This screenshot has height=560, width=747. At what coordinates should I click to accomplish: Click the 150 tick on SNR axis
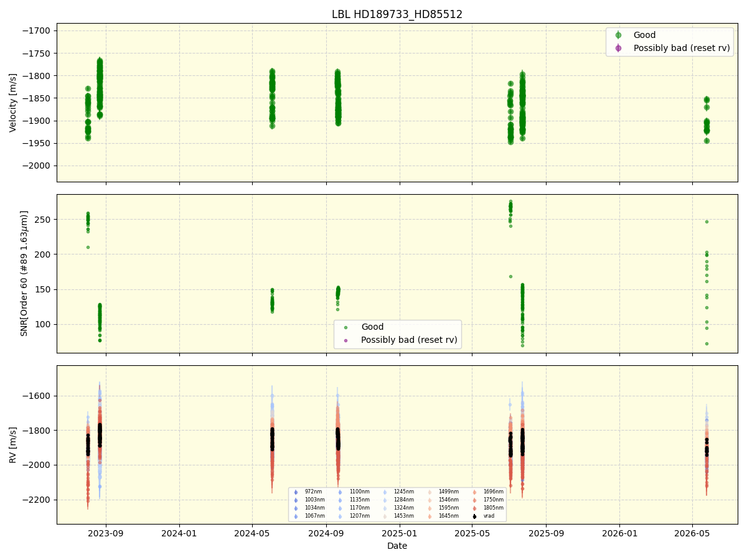[44, 289]
